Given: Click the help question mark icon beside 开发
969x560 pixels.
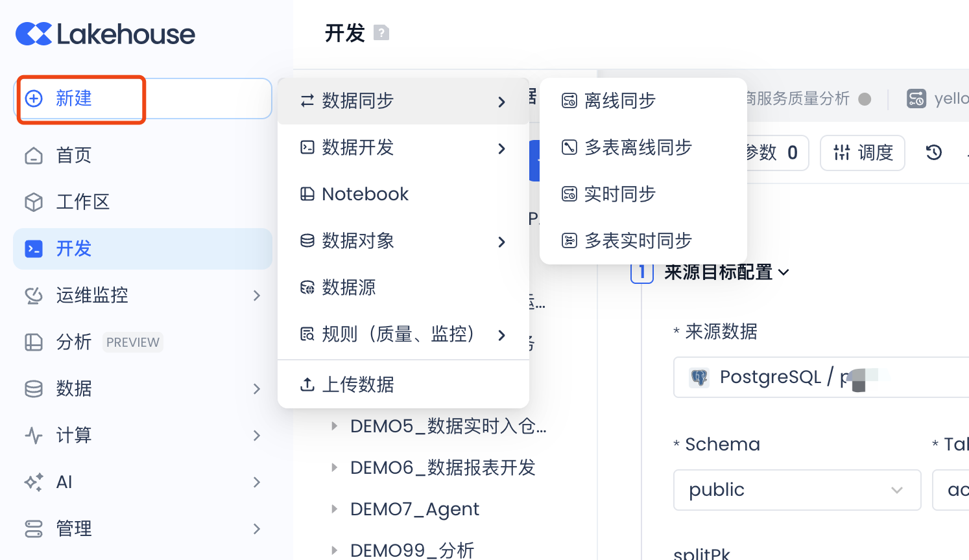Looking at the screenshot, I should tap(381, 32).
